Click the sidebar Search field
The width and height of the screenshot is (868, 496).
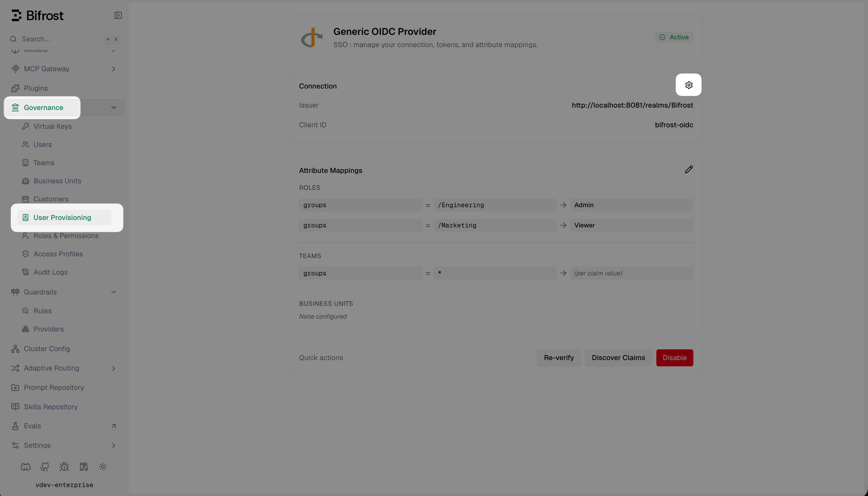(x=64, y=39)
